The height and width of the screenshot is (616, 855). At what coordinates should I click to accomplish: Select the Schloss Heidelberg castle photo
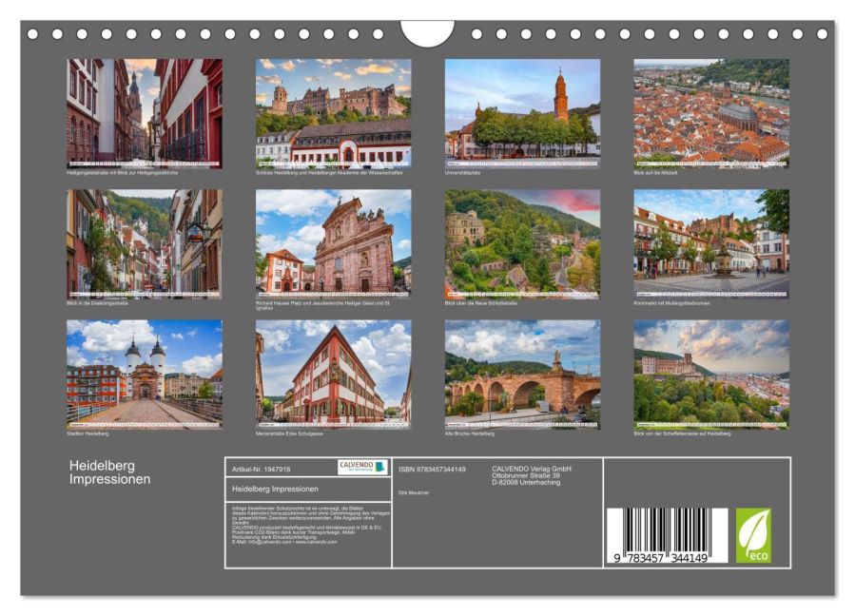(x=333, y=113)
